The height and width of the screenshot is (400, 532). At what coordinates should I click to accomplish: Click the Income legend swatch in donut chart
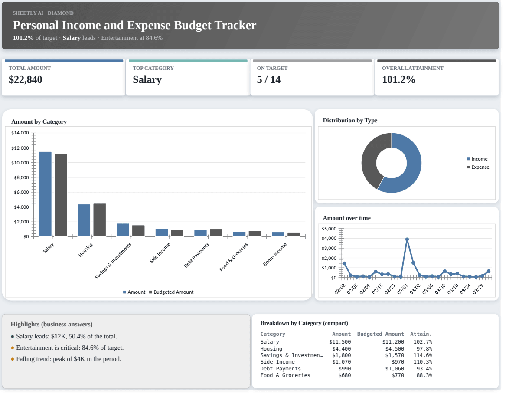(x=468, y=159)
